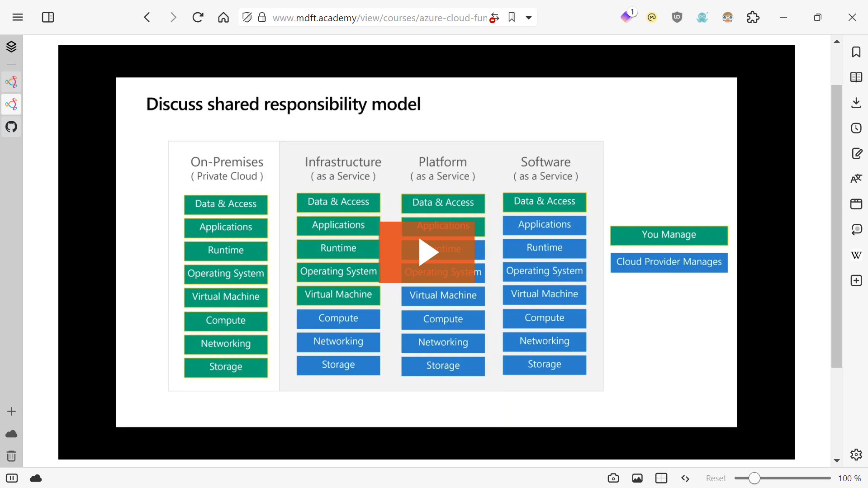Screen dimensions: 868x488
Task: Expand the bookmark dropdown chevron in the address bar
Action: (529, 17)
